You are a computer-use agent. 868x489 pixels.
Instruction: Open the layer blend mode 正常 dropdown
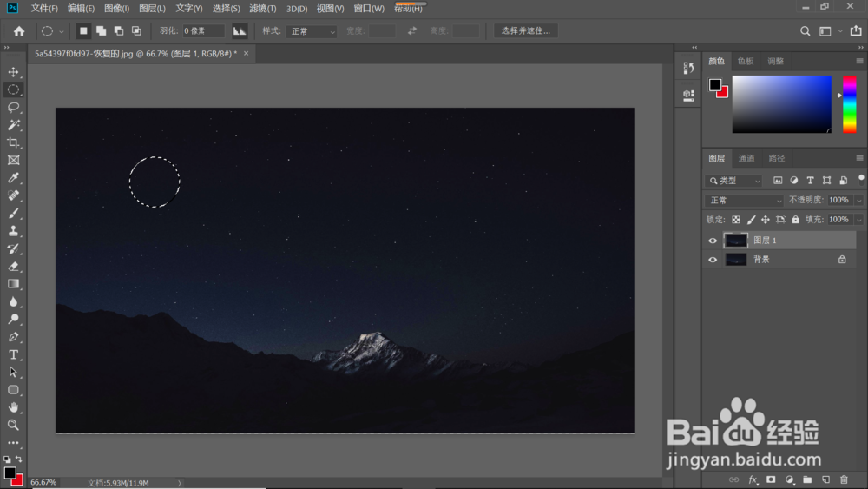(x=745, y=200)
